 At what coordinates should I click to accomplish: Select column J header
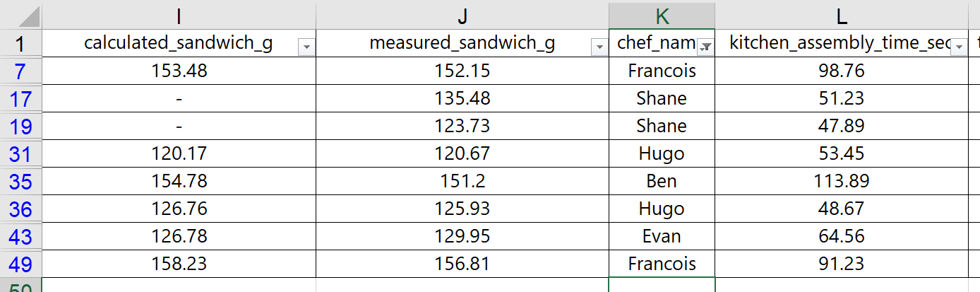coord(462,16)
